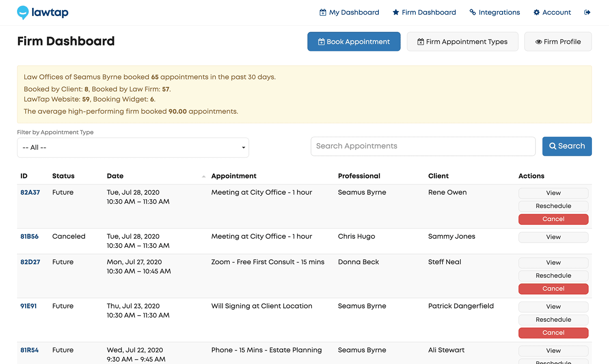Viewport: 609px width, 364px height.
Task: Toggle the Date column sort arrow
Action: click(x=203, y=176)
